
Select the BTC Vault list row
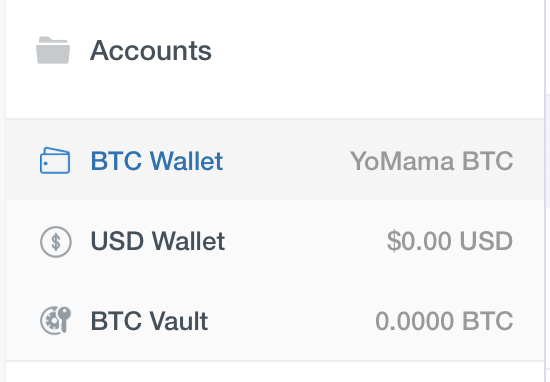coord(275,321)
